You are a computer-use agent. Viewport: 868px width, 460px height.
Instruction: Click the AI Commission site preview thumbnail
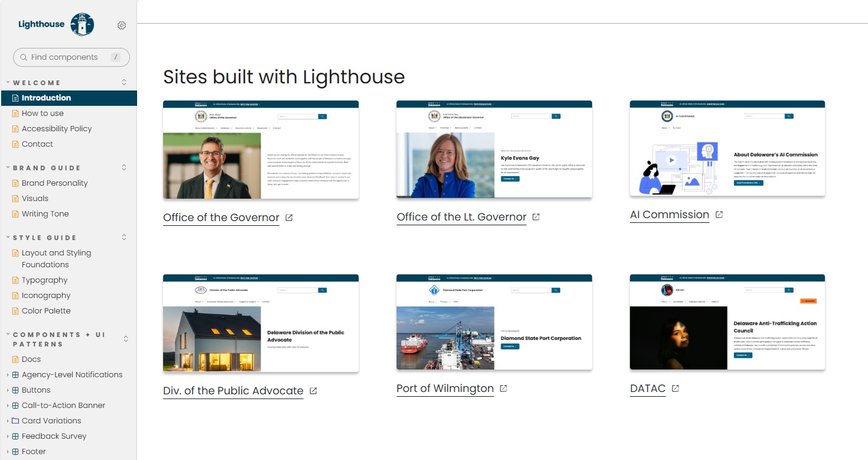pos(727,148)
